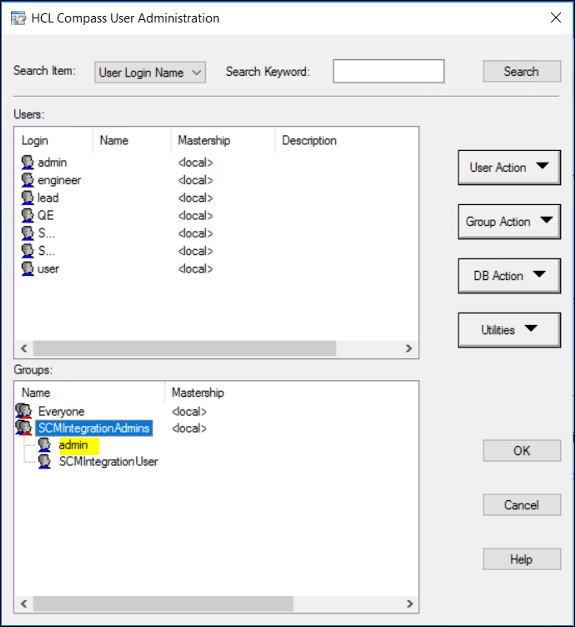575x627 pixels.
Task: Click the Users list horizontal scrollbar thumb
Action: [x=184, y=348]
